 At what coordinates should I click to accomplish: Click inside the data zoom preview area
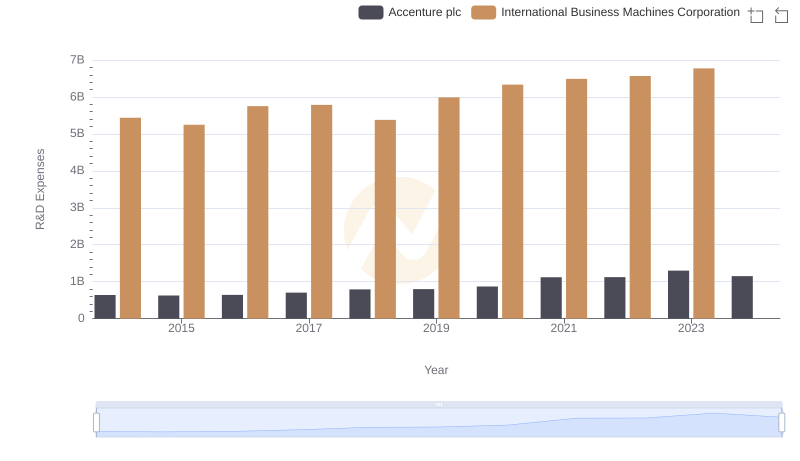click(x=439, y=423)
